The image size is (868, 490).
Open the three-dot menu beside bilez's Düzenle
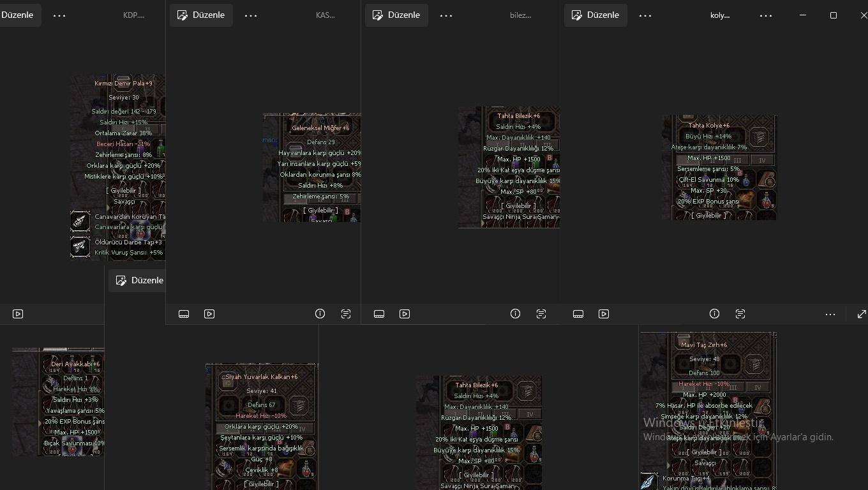446,15
